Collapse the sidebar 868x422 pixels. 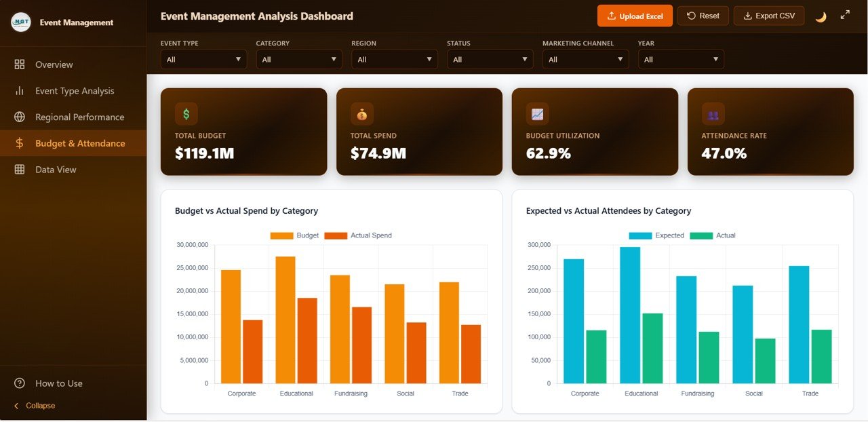[x=33, y=406]
